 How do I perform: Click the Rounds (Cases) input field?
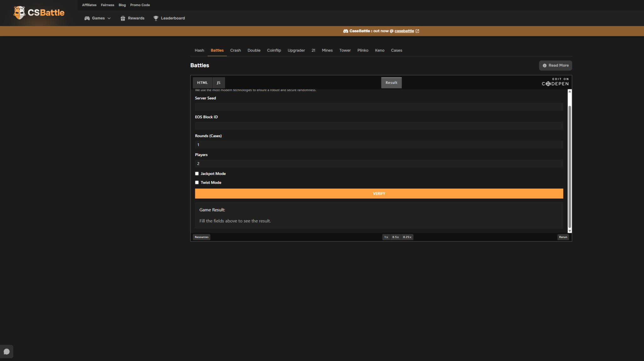pyautogui.click(x=379, y=145)
